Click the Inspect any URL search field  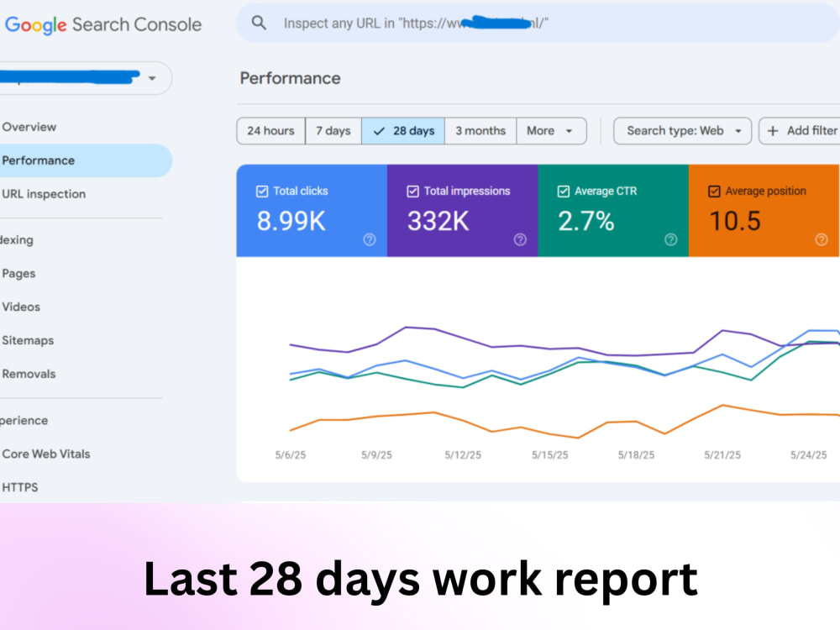pos(538,23)
